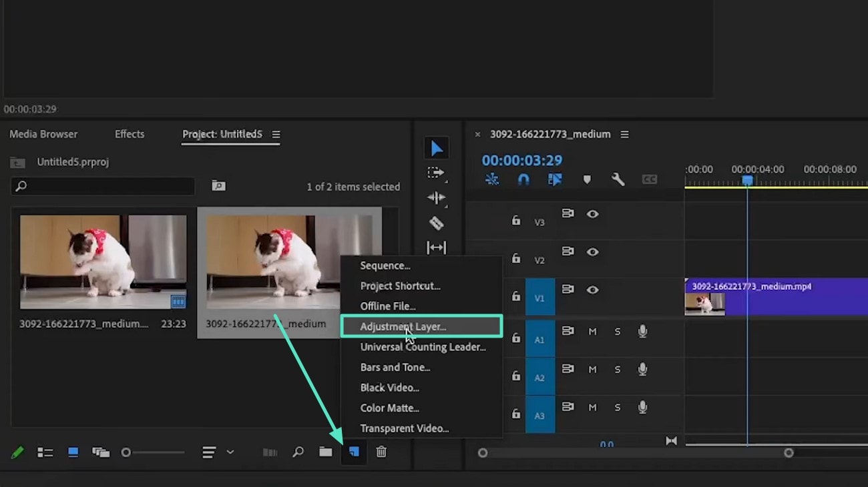Select the Track Select Forward tool
Viewport: 868px width, 487px height.
(437, 172)
